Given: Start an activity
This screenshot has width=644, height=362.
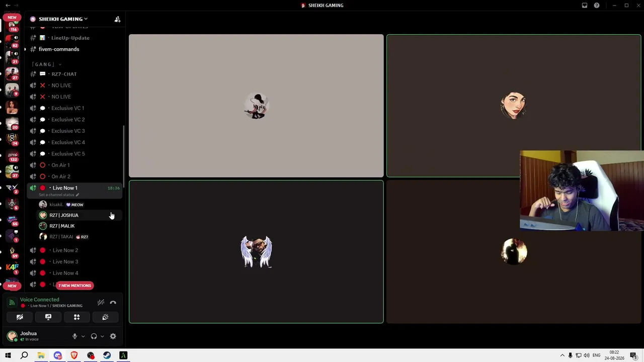Looking at the screenshot, I should point(76,317).
